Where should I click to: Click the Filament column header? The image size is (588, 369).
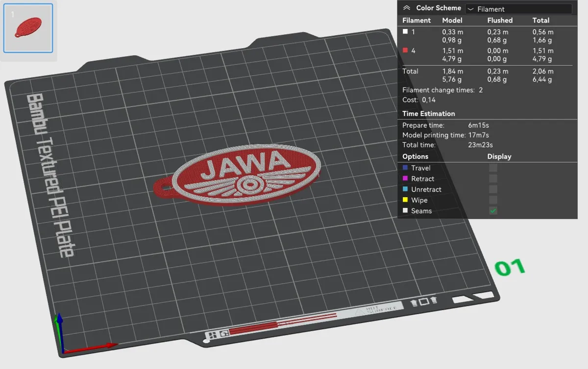416,21
